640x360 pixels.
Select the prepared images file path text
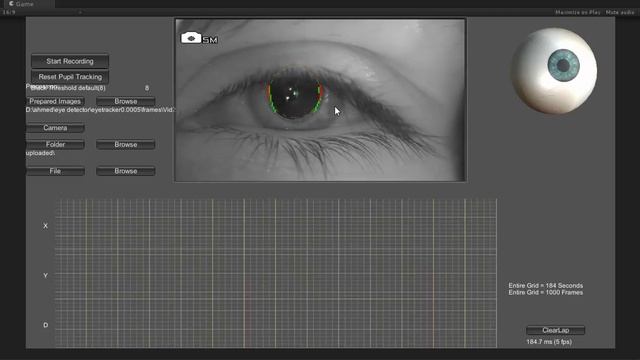(100, 110)
